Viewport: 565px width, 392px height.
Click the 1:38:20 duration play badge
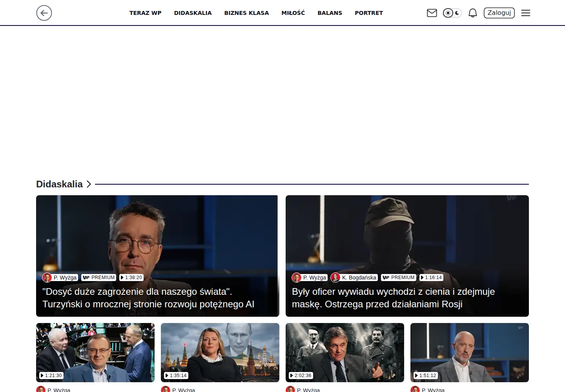[x=131, y=278]
